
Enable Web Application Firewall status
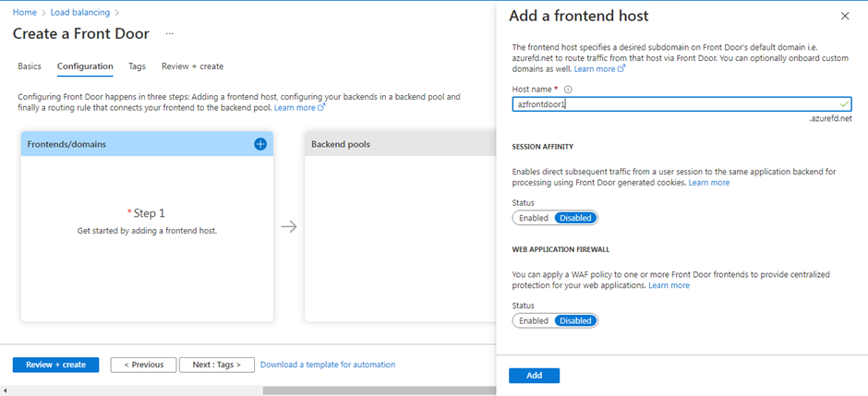pos(534,321)
